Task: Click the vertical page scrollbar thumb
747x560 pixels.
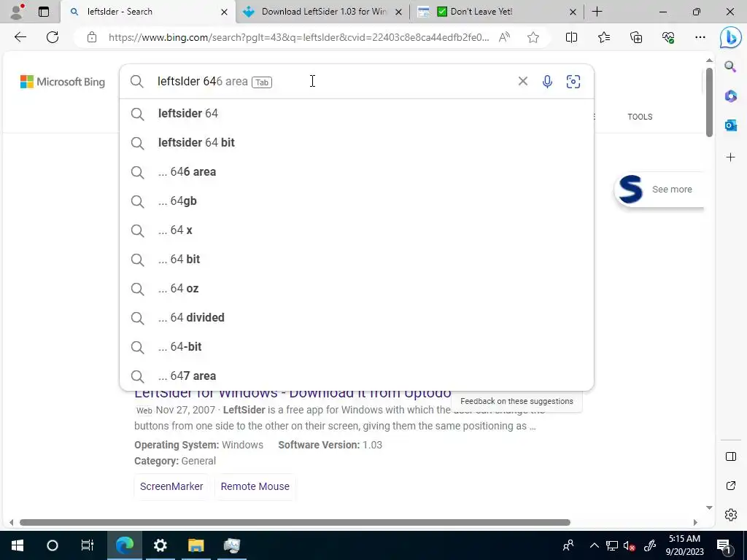Action: click(x=709, y=102)
